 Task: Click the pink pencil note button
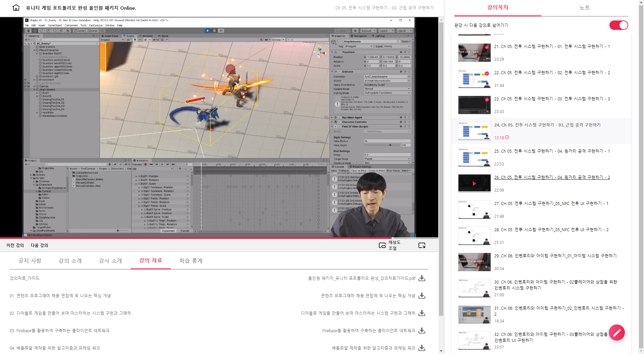click(x=617, y=333)
